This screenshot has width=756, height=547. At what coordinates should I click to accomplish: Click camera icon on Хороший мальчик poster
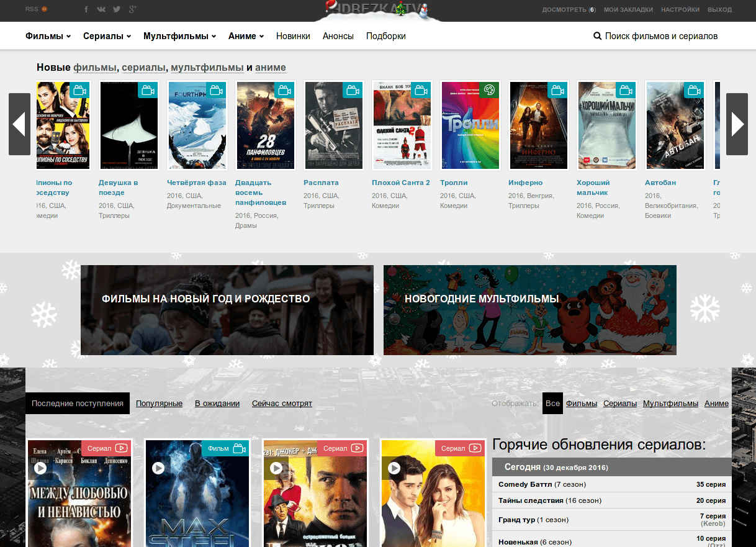[x=625, y=91]
